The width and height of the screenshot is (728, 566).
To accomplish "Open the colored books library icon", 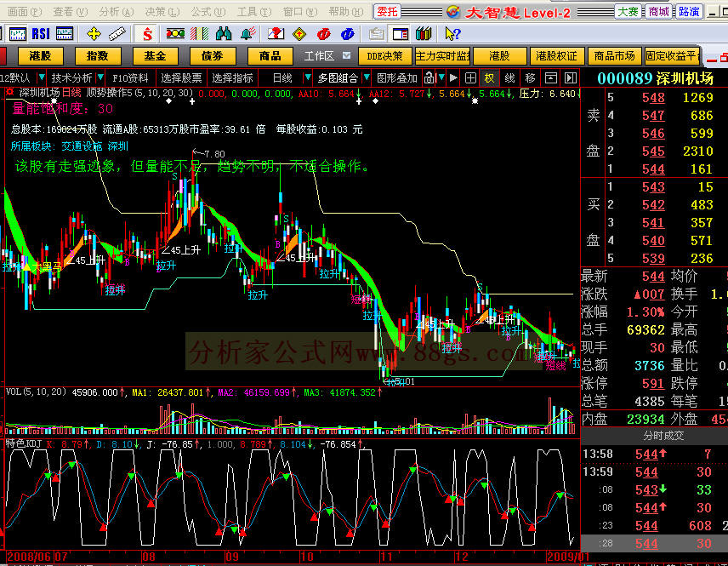I will tap(424, 33).
